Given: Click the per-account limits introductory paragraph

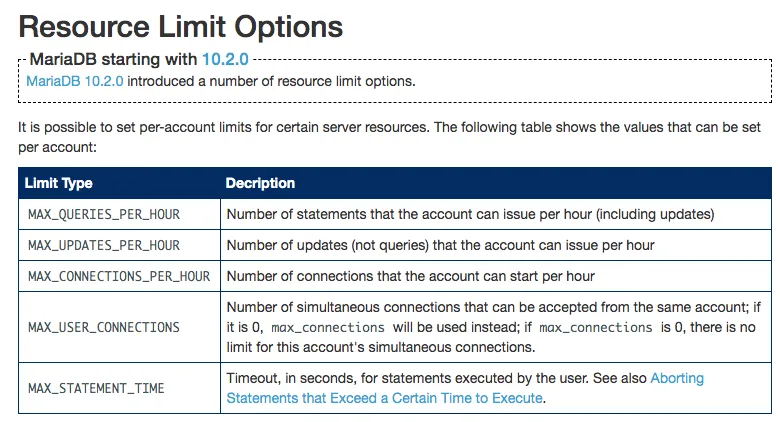Looking at the screenshot, I should point(390,137).
